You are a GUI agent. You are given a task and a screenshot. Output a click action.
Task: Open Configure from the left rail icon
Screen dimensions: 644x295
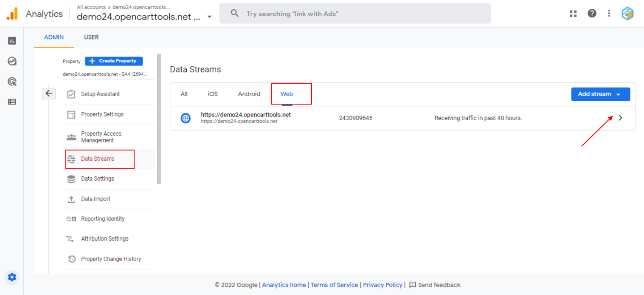pos(12,102)
